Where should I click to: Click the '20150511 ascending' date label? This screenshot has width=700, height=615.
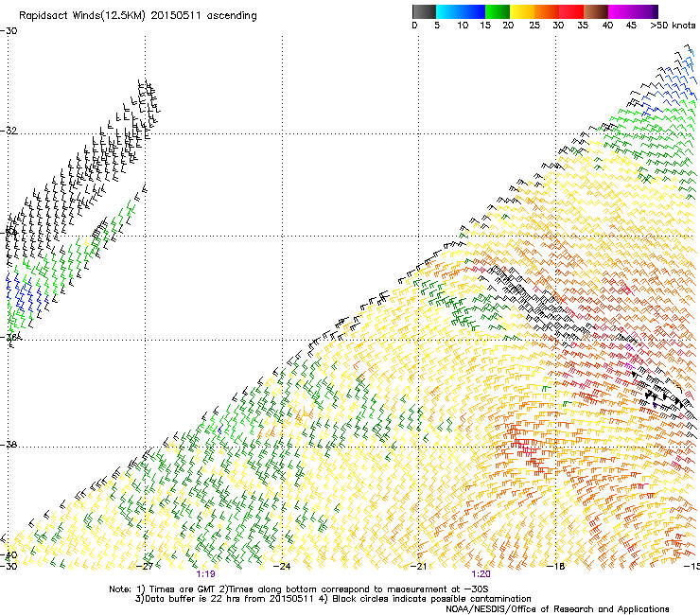coord(203,16)
